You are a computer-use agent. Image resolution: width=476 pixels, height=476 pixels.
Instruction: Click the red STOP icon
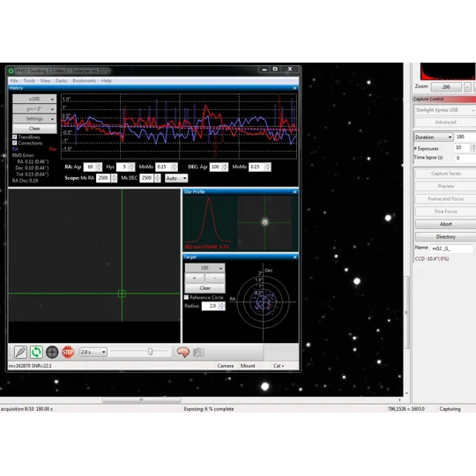click(68, 352)
